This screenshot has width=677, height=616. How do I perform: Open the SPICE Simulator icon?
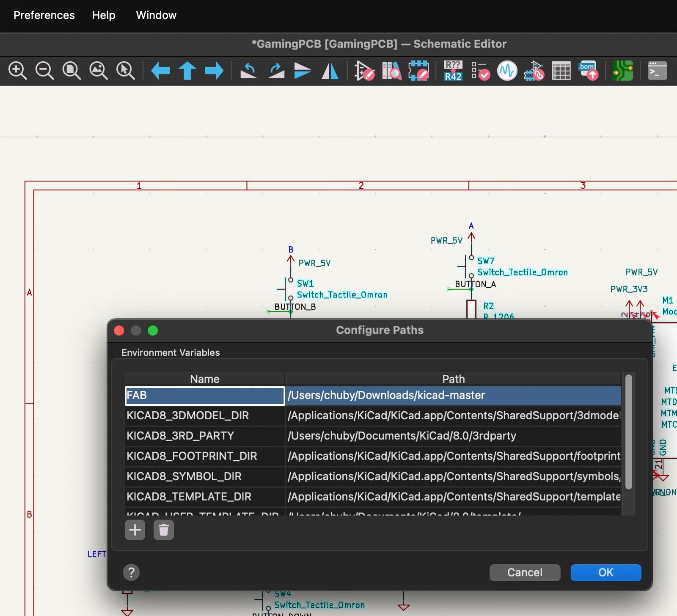pyautogui.click(x=507, y=71)
